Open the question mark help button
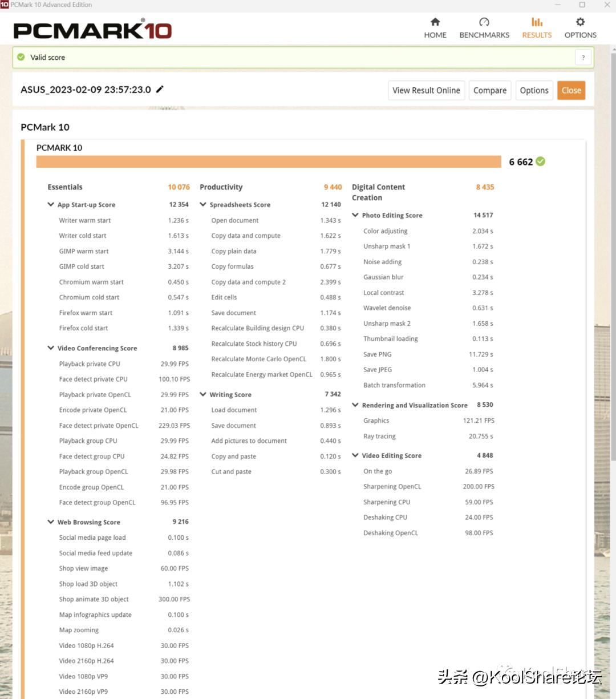This screenshot has width=616, height=699. tap(583, 58)
